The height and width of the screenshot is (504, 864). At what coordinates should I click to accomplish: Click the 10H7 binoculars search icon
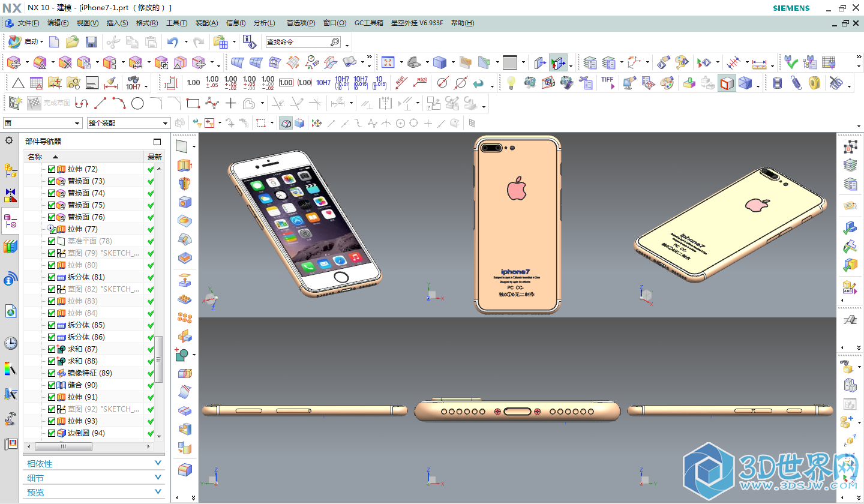pyautogui.click(x=133, y=83)
